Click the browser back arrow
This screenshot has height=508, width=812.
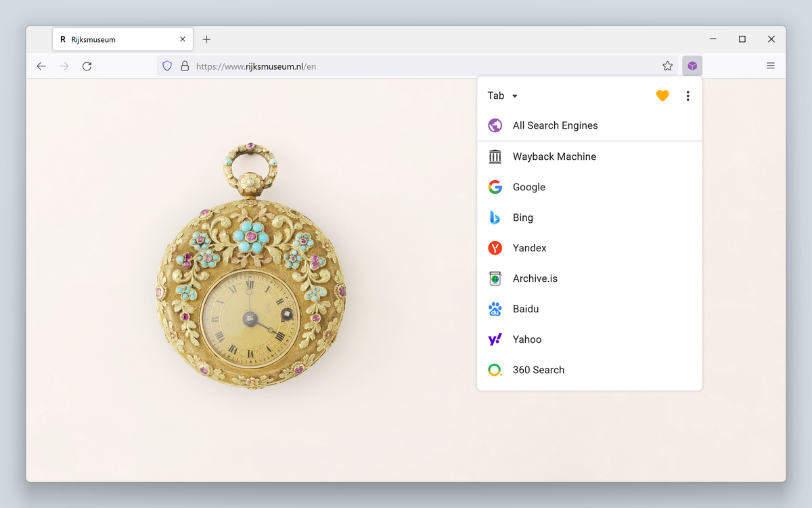41,66
